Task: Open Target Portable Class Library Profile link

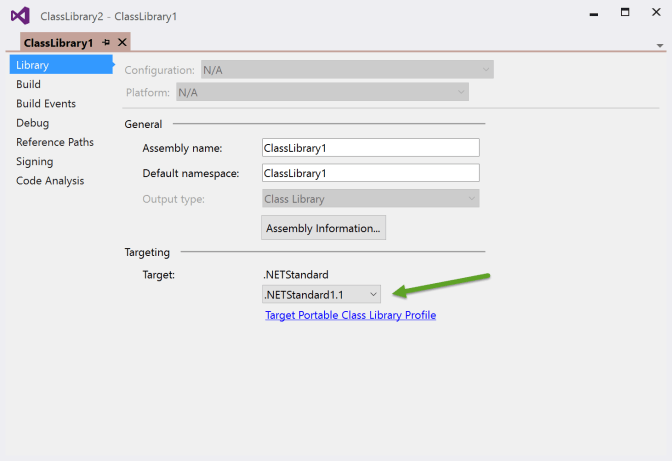Action: (x=351, y=315)
